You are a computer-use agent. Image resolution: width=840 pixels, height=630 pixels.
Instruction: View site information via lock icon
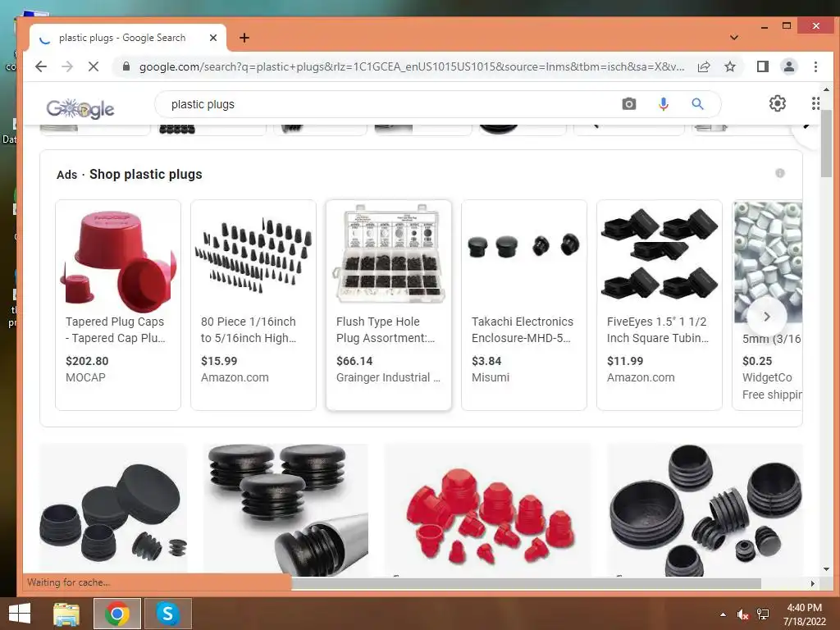coord(126,66)
